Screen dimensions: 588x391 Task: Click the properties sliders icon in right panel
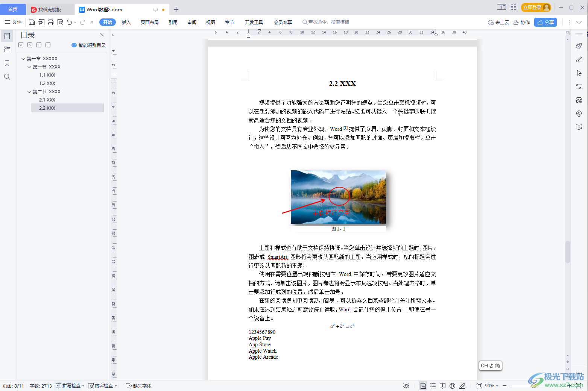[x=579, y=86]
